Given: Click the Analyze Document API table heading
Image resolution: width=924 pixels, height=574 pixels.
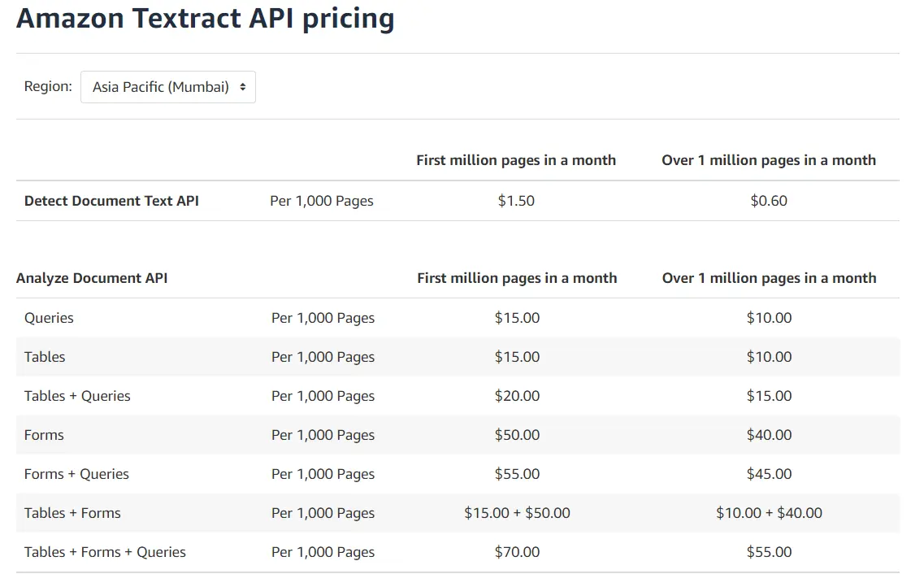Looking at the screenshot, I should (x=92, y=278).
